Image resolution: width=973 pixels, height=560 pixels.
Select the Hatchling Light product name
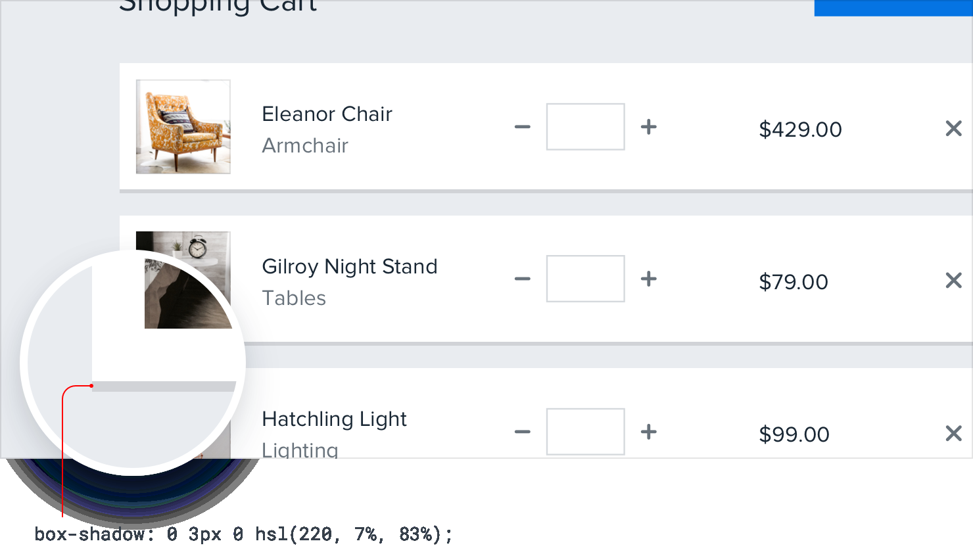pyautogui.click(x=334, y=419)
